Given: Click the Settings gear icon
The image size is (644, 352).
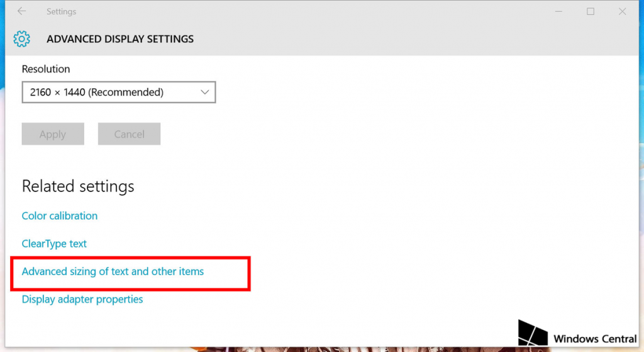Looking at the screenshot, I should click(21, 39).
